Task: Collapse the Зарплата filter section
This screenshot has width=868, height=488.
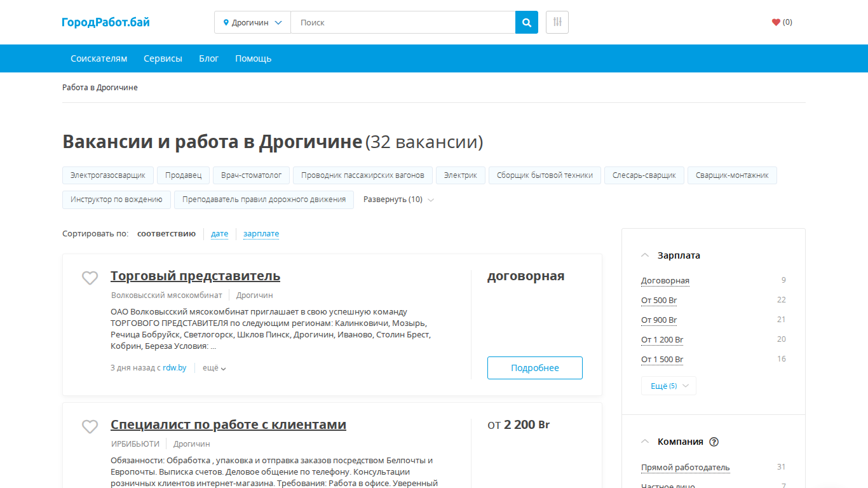Action: click(x=645, y=255)
